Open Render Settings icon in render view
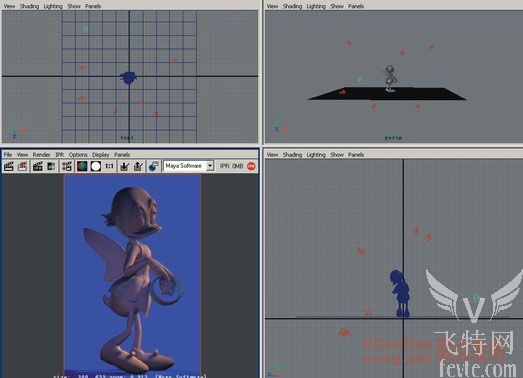This screenshot has height=378, width=523. point(67,166)
